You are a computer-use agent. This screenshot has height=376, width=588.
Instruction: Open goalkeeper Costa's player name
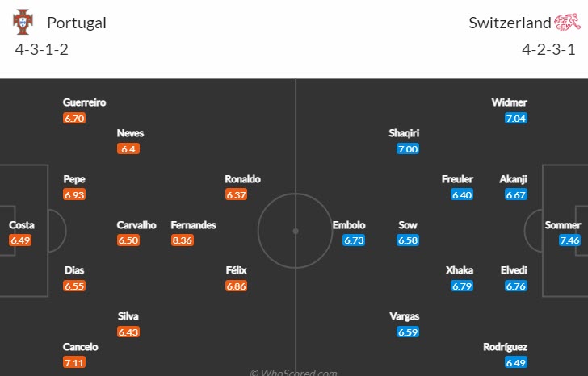pyautogui.click(x=22, y=225)
